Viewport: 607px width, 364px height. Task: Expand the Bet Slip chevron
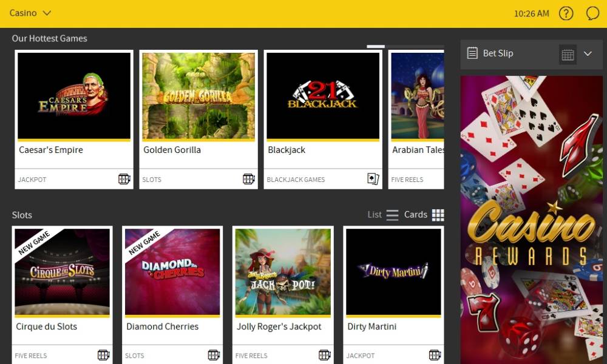[588, 53]
